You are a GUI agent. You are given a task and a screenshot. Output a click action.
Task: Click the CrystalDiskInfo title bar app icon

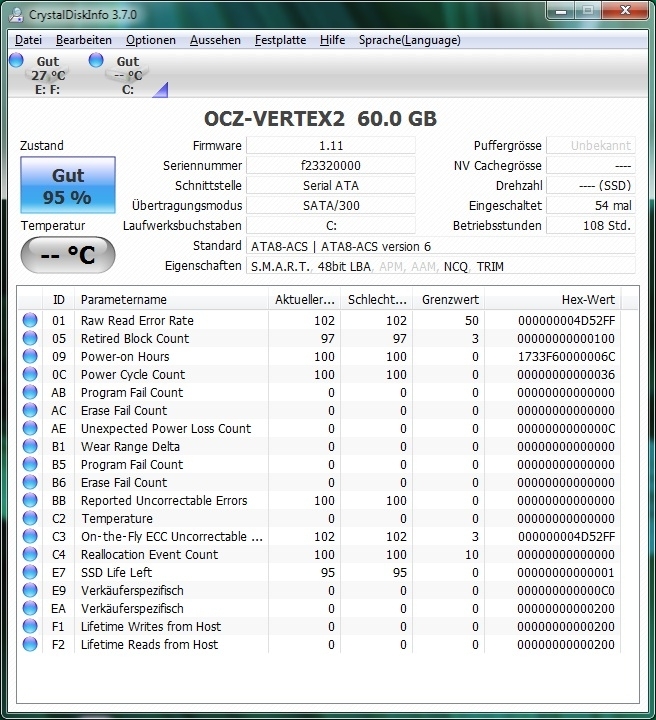16,14
